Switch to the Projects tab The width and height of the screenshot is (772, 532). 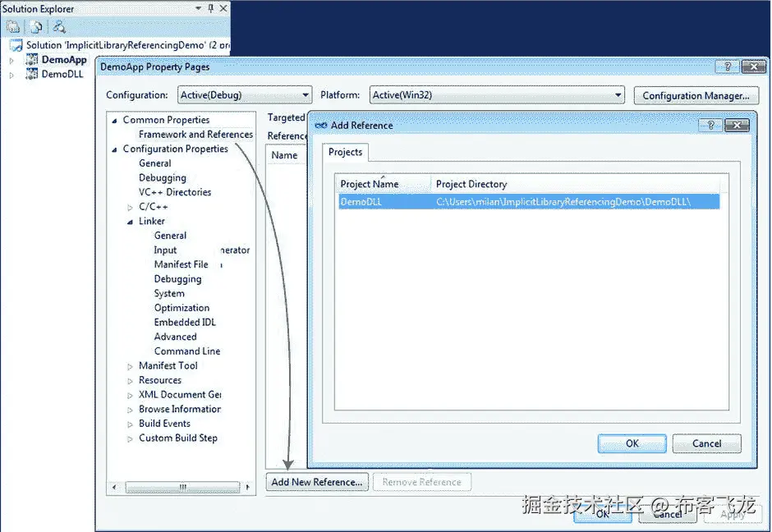pos(345,152)
